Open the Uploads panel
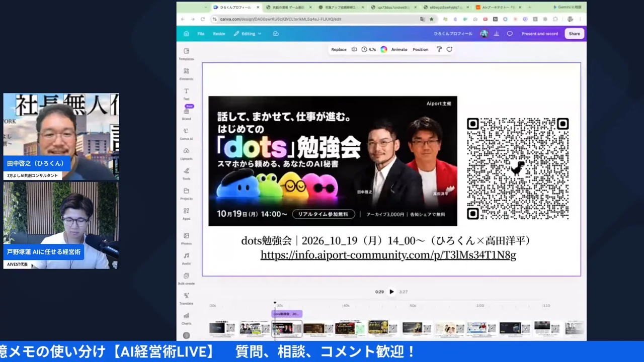This screenshot has width=644, height=362. [186, 154]
